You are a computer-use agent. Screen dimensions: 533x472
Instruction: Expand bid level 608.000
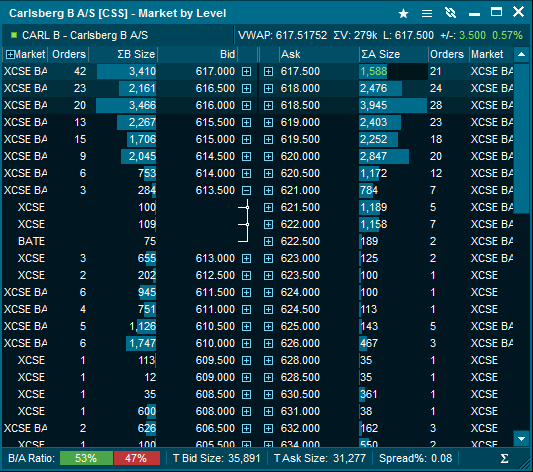pyautogui.click(x=246, y=411)
